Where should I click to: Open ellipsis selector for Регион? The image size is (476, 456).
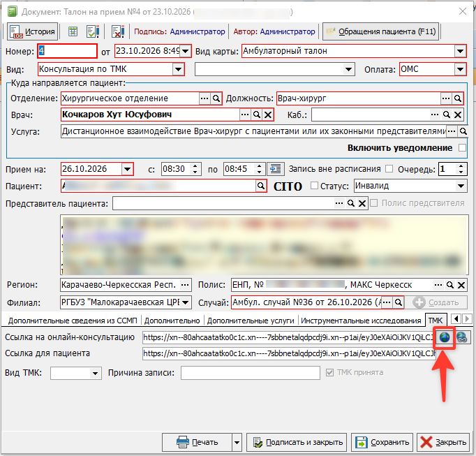click(185, 285)
